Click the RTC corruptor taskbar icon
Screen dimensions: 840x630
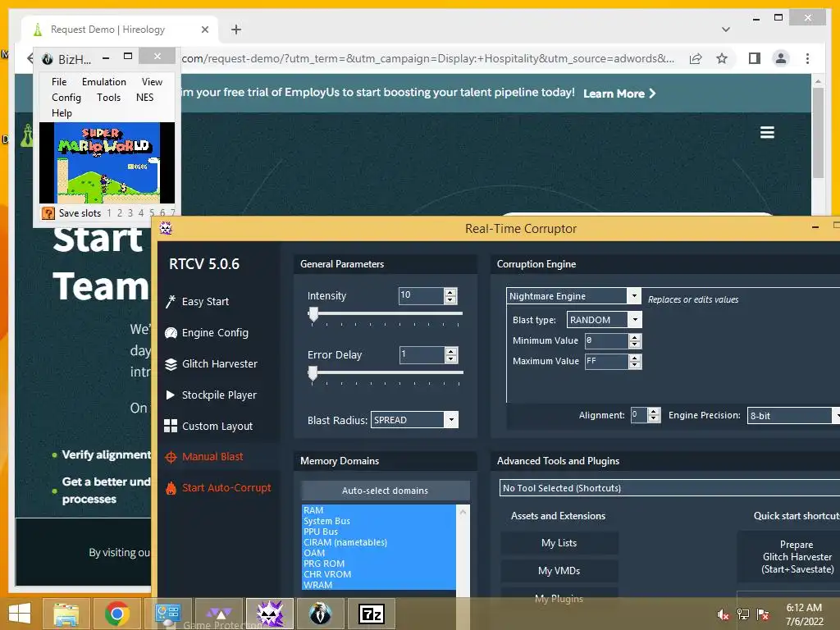pos(270,614)
